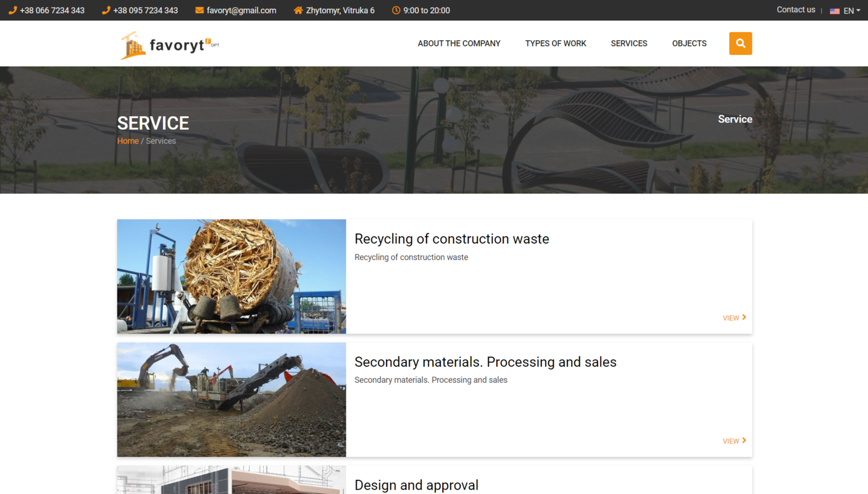Open the excavator and crusher photo
The image size is (868, 494).
pos(232,400)
